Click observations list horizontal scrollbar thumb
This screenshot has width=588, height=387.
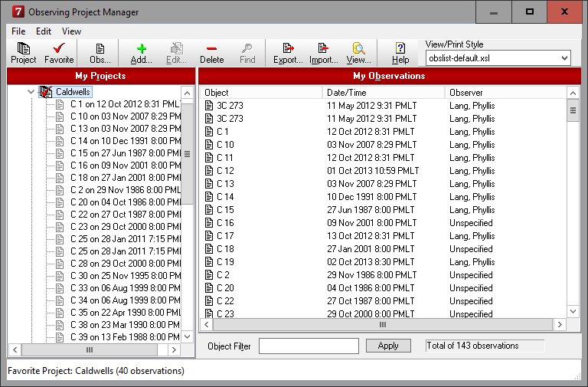click(383, 325)
